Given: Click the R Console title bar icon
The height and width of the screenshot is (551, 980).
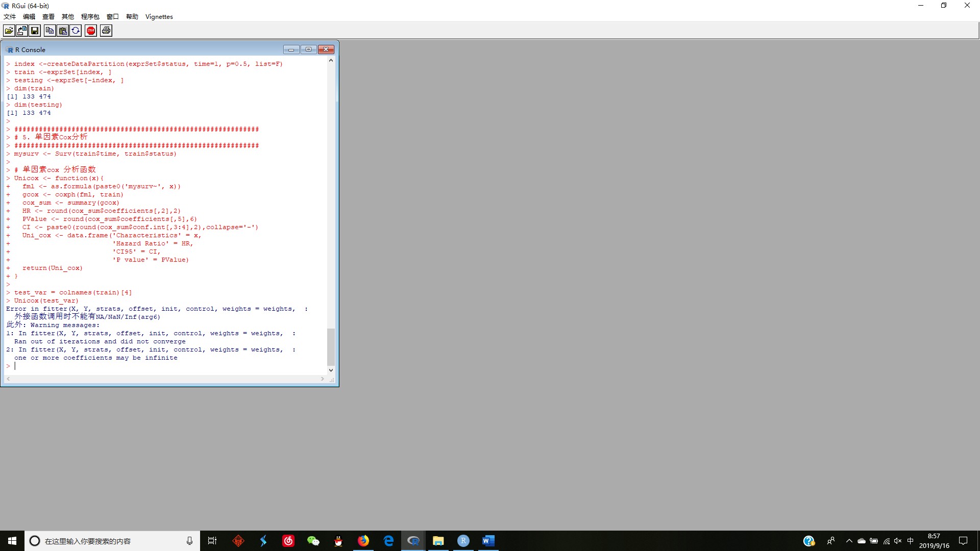Looking at the screenshot, I should click(x=10, y=49).
